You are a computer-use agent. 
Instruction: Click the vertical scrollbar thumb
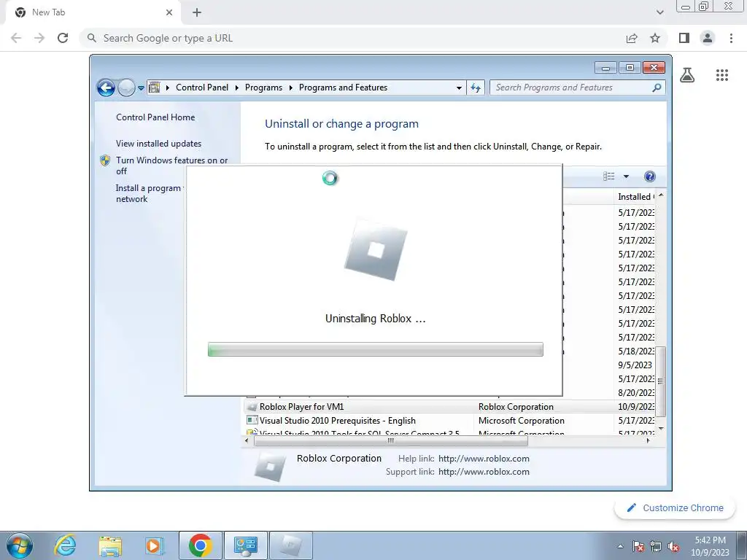tap(661, 381)
